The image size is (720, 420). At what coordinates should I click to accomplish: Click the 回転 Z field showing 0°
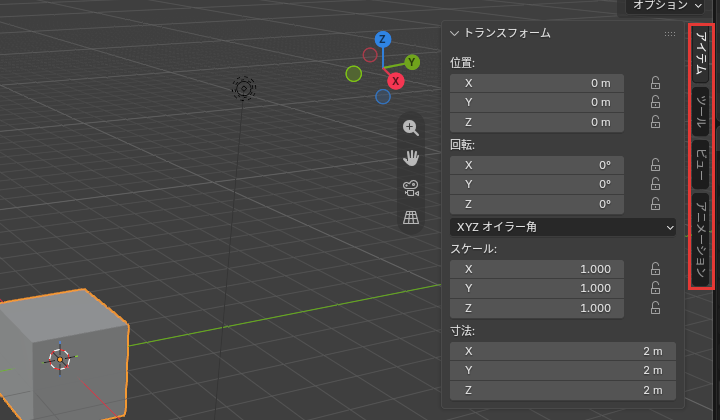[537, 204]
